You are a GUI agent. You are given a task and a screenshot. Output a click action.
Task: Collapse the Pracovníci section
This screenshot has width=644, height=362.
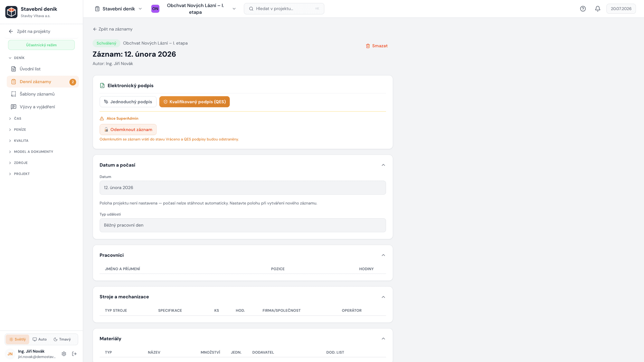[383, 255]
